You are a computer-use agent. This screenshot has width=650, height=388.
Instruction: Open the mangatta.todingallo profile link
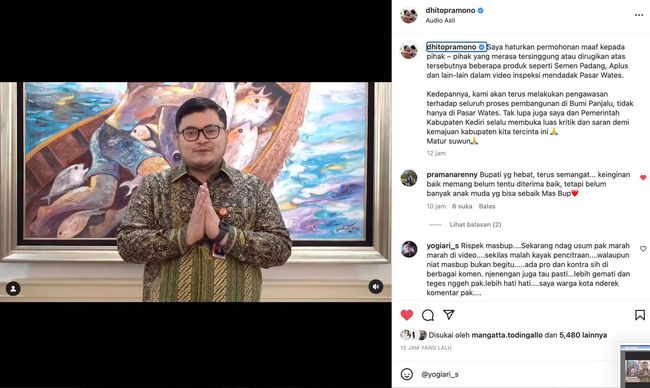[x=507, y=335]
